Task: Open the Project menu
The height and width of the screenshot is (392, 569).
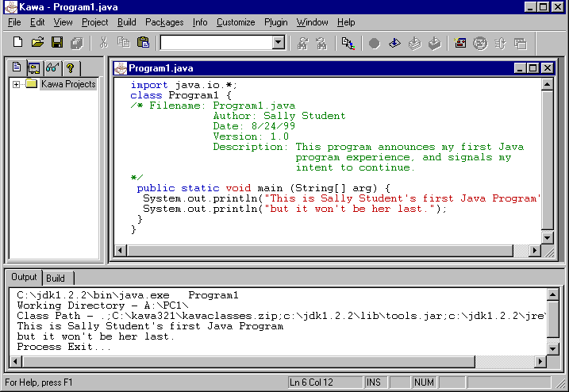Action: click(x=94, y=22)
